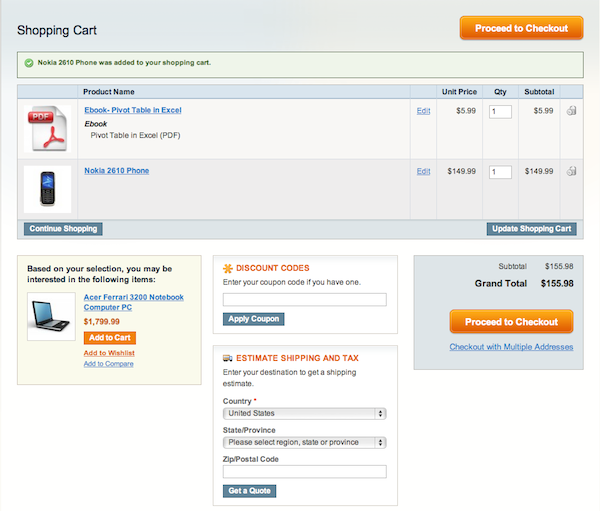Focus the coupon code input field
This screenshot has height=511, width=600.
(x=305, y=299)
